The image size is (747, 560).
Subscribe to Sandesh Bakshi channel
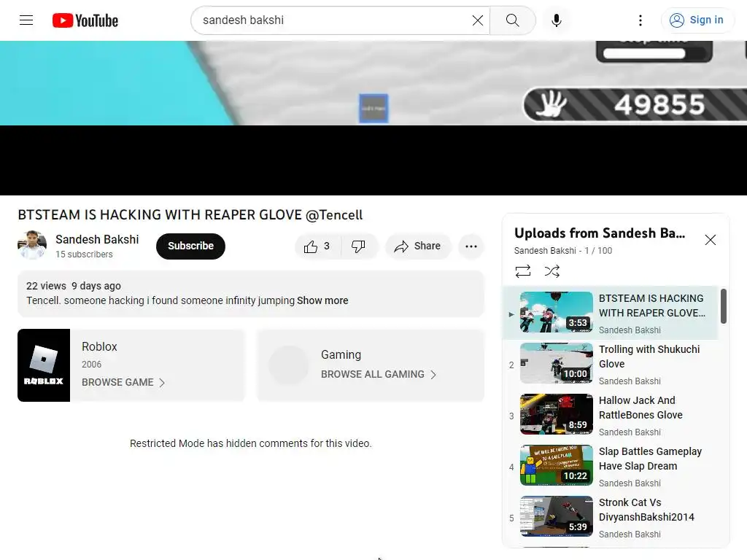[x=190, y=246]
